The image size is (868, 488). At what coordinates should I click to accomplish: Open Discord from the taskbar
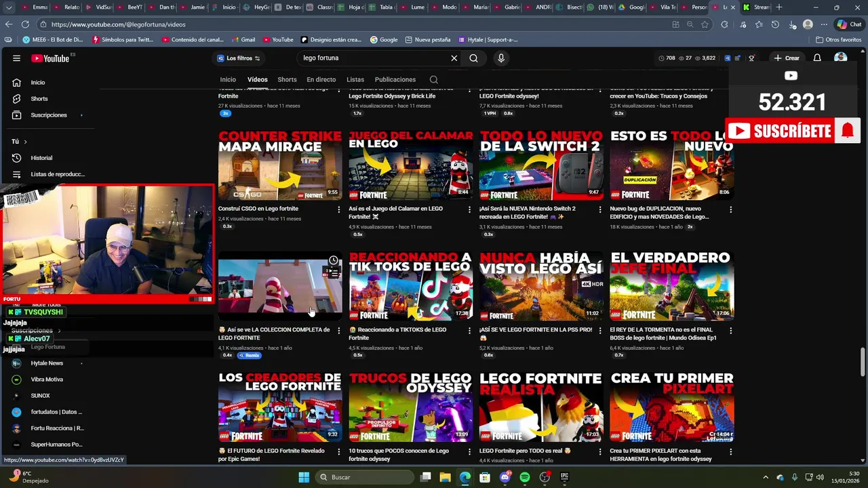(x=505, y=477)
